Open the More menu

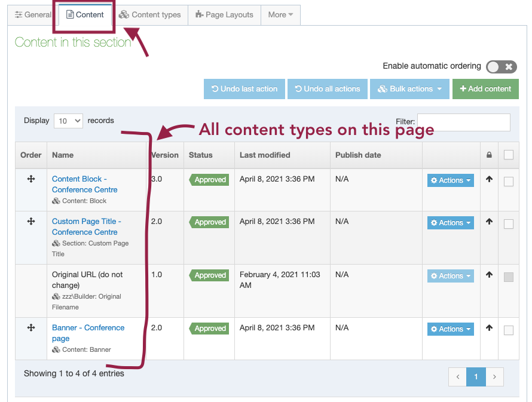[280, 15]
